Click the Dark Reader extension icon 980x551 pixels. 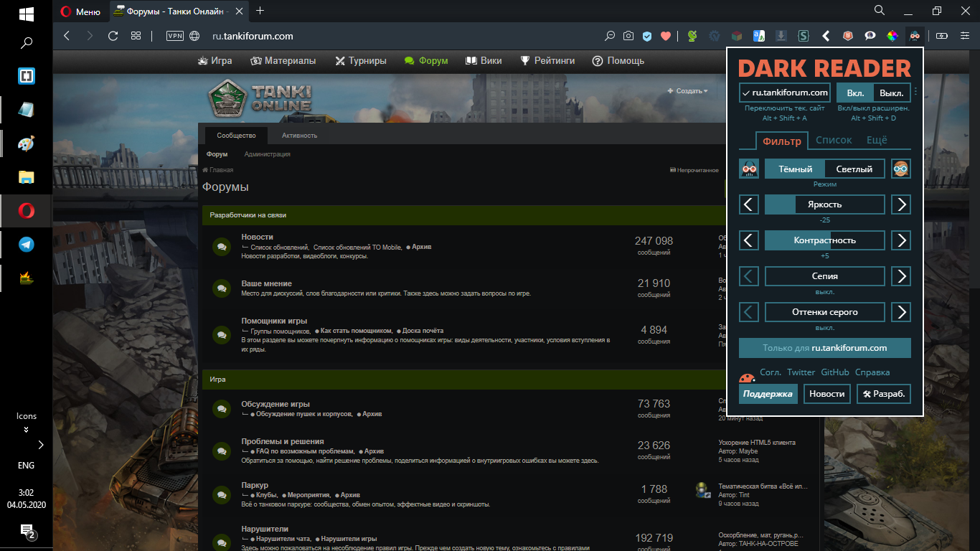915,36
